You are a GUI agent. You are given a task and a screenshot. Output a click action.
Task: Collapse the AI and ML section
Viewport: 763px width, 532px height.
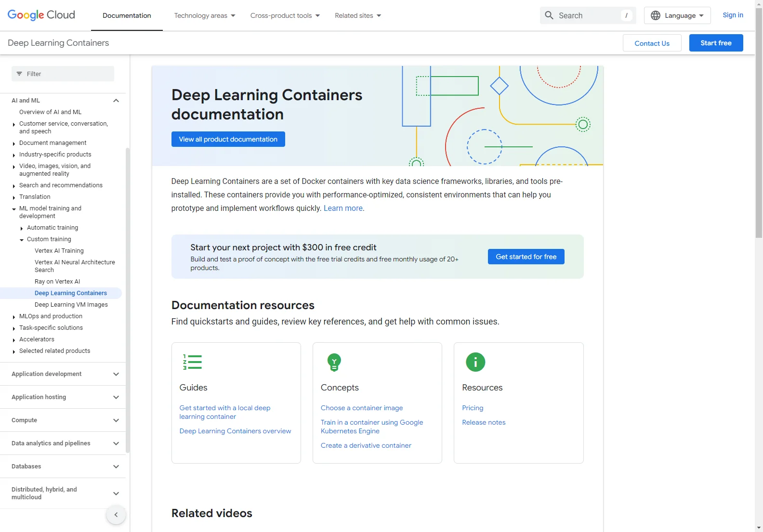(116, 101)
